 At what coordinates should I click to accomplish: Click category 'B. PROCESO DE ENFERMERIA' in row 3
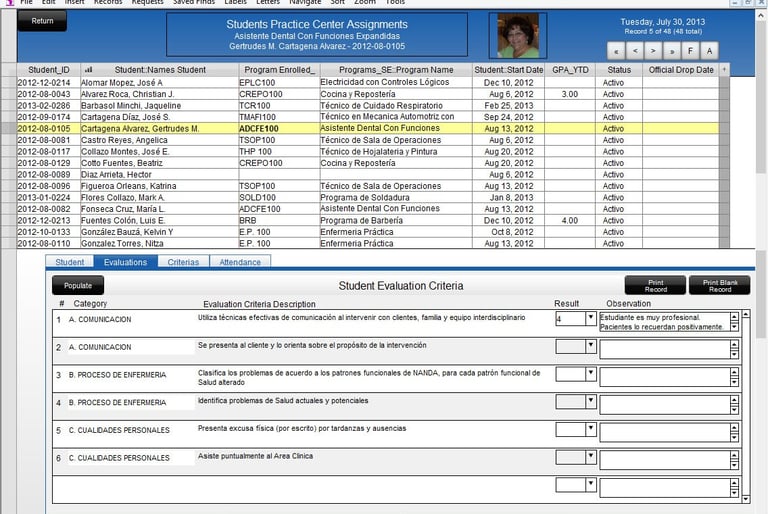pos(118,375)
